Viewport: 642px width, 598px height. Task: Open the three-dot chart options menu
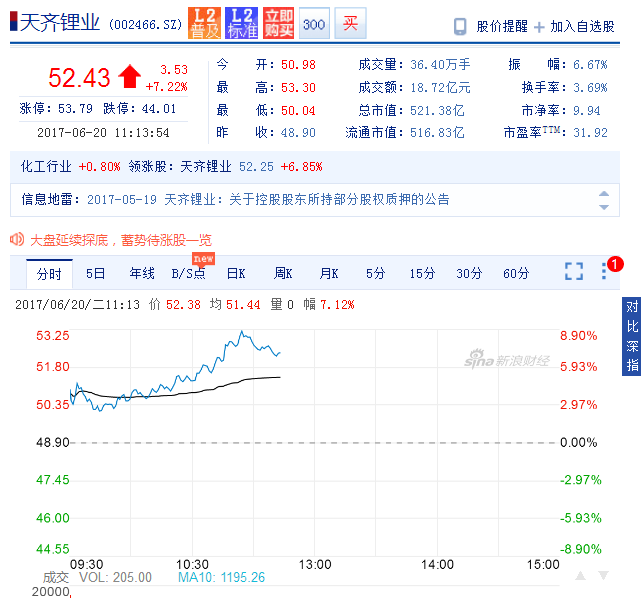604,271
